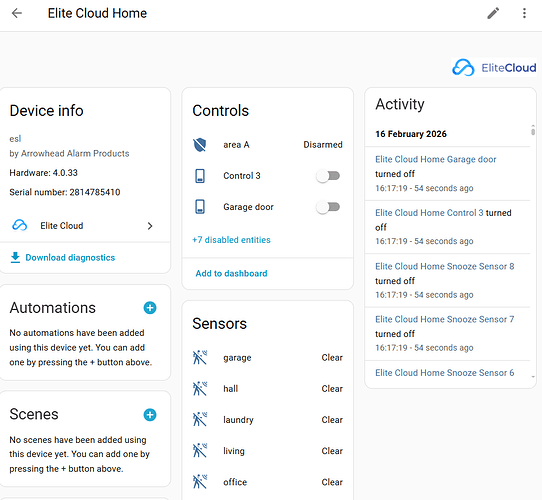Click the EliteCloud brand logo
542x500 pixels.
[x=494, y=67]
